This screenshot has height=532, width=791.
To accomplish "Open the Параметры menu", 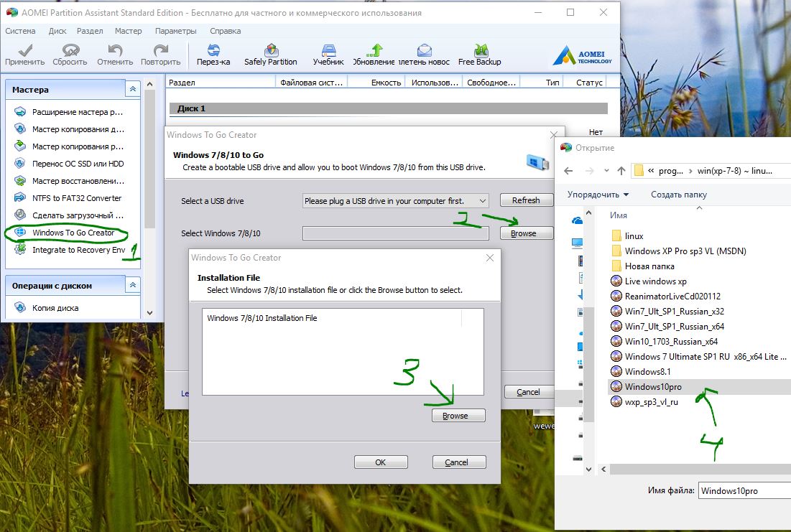I will (x=175, y=31).
